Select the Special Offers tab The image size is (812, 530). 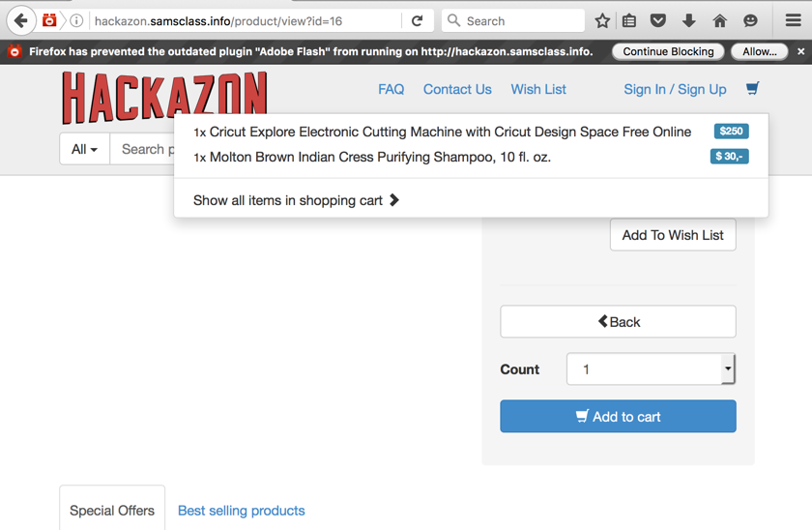point(112,510)
